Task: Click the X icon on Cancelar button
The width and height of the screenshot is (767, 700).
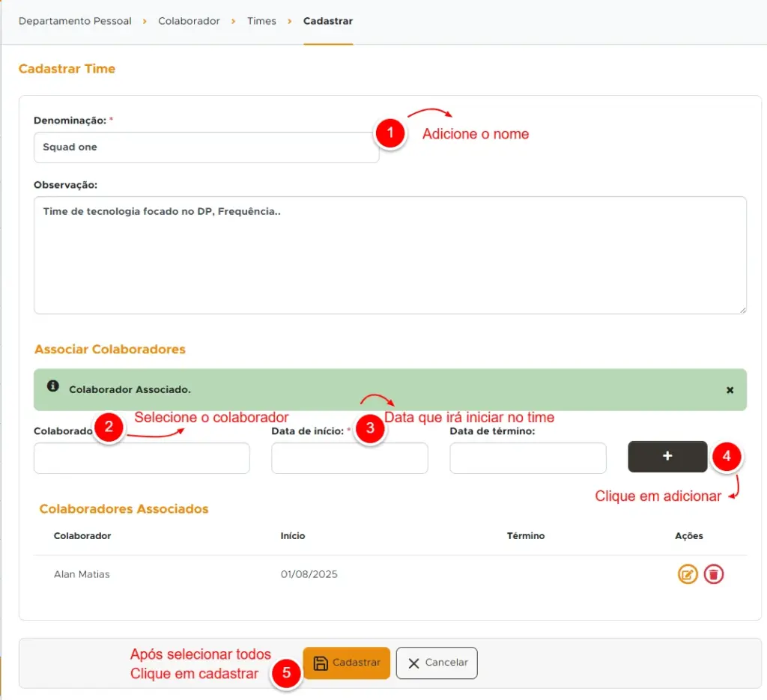Action: click(x=413, y=663)
